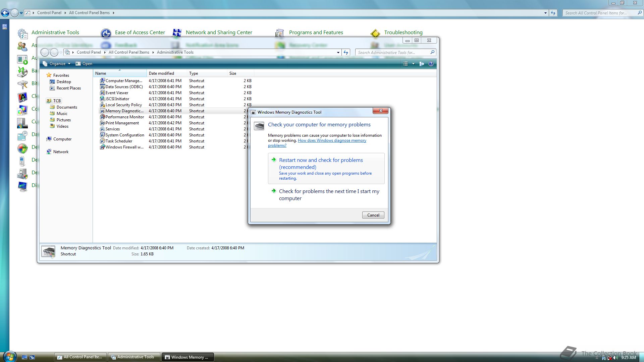Click help icon in Administrative Tools toolbar

point(431,64)
